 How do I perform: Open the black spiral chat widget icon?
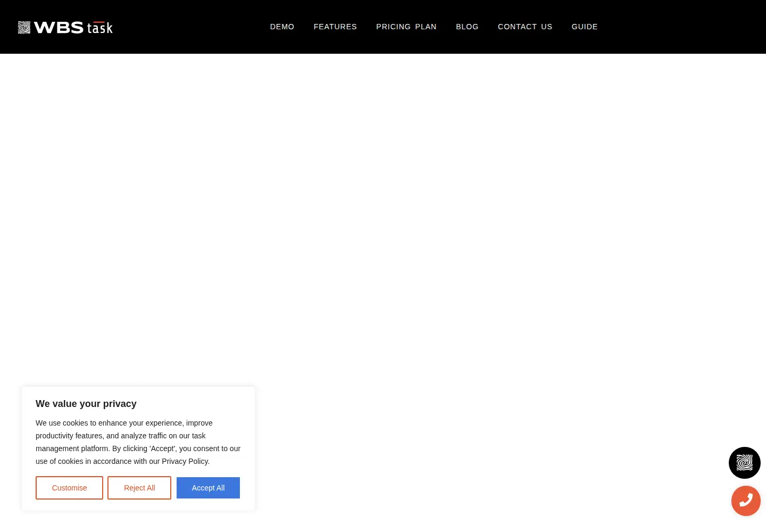tap(744, 463)
